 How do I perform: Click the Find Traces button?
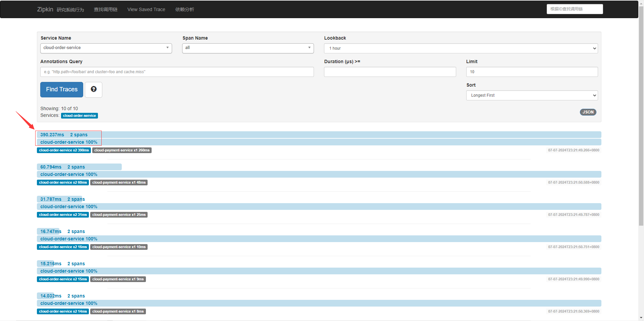point(62,89)
